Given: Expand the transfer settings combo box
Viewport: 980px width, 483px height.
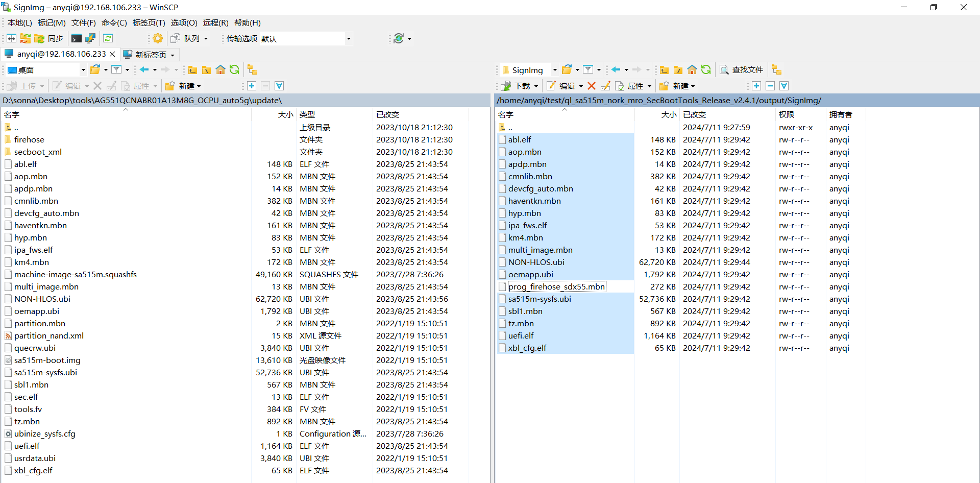Looking at the screenshot, I should [349, 39].
